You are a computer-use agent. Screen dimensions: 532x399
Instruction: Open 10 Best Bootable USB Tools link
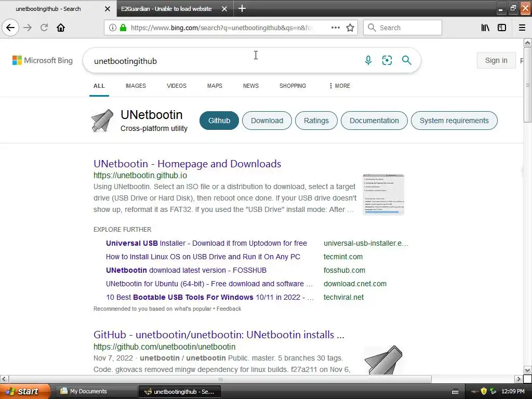pyautogui.click(x=210, y=297)
